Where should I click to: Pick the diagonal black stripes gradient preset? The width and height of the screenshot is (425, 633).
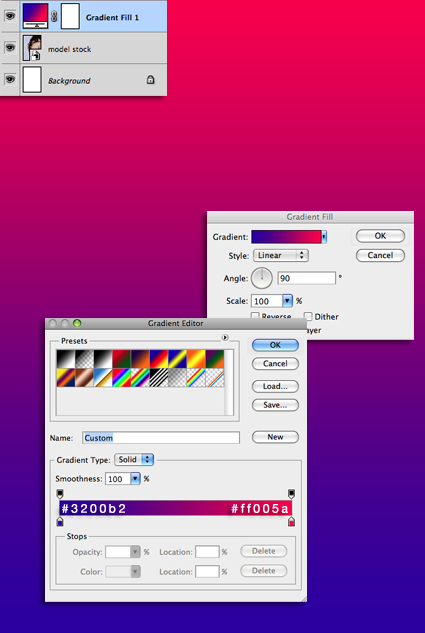[159, 378]
